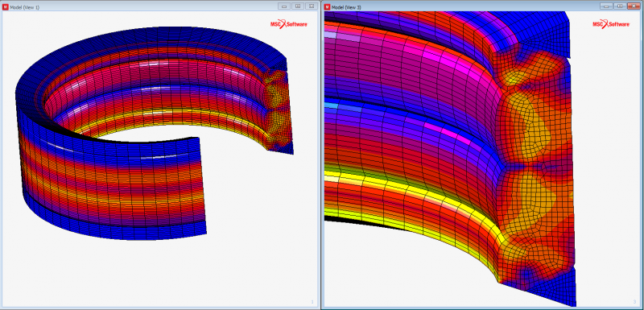The height and width of the screenshot is (310, 644).
Task: Maximize the Model (View 1) window
Action: coord(298,6)
